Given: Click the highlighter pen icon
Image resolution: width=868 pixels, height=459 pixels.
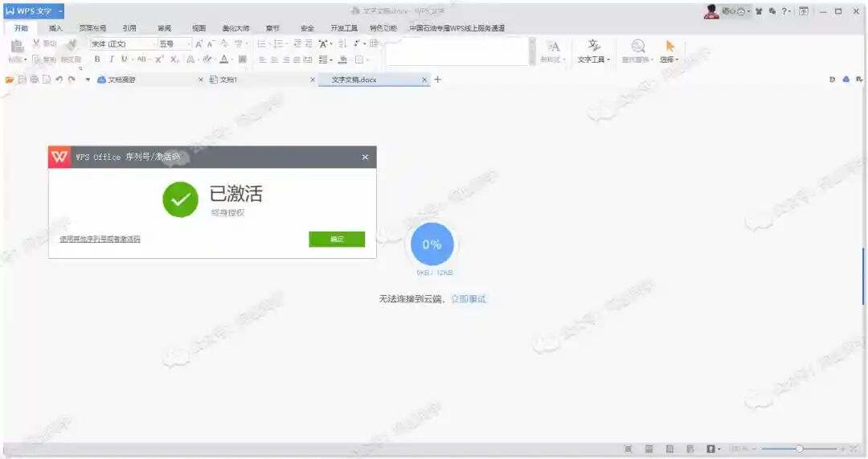Looking at the screenshot, I should (x=207, y=59).
